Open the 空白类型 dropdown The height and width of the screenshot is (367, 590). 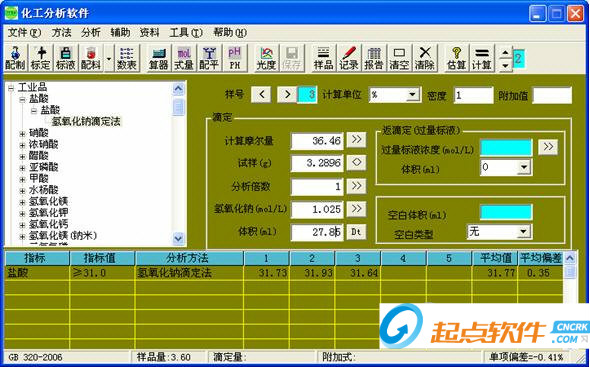point(524,231)
